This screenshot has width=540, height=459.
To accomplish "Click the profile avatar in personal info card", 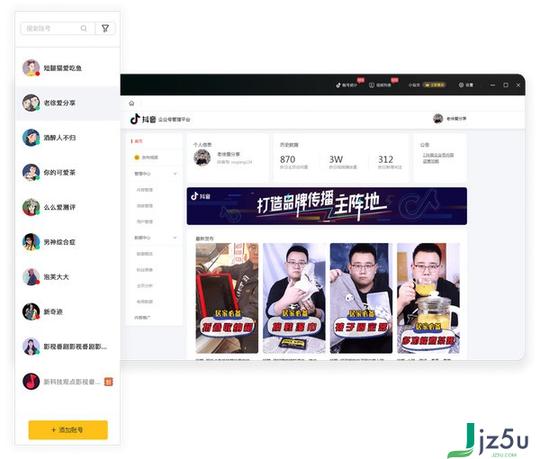I will 202,158.
